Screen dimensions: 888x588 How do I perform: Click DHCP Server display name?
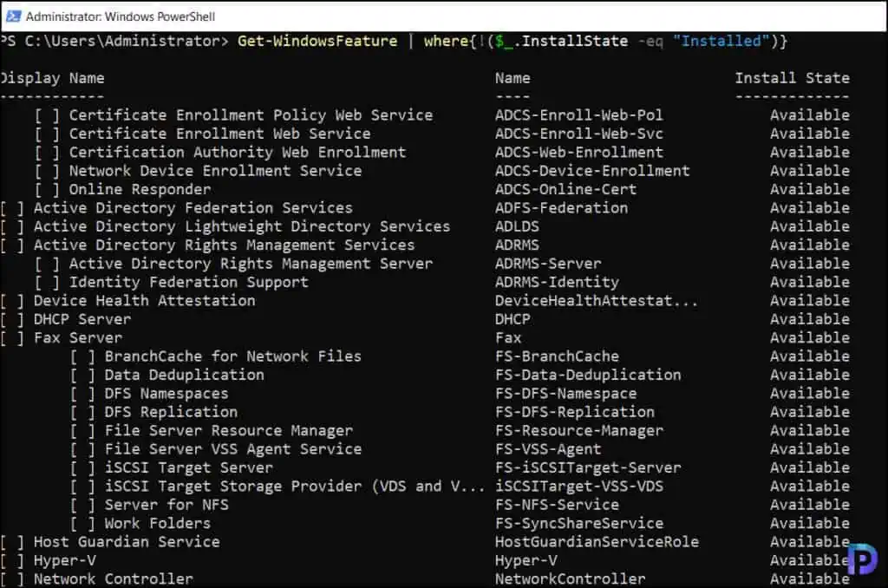[82, 319]
